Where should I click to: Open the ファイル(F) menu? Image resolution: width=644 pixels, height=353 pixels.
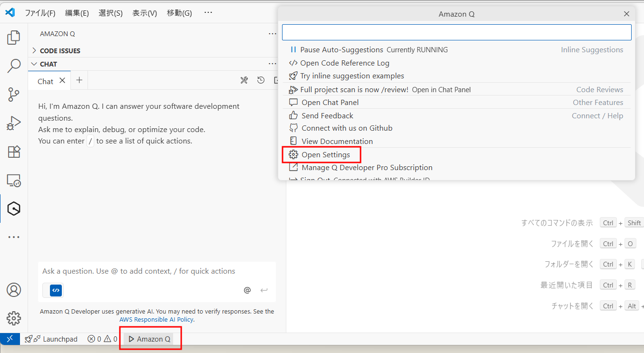point(40,13)
